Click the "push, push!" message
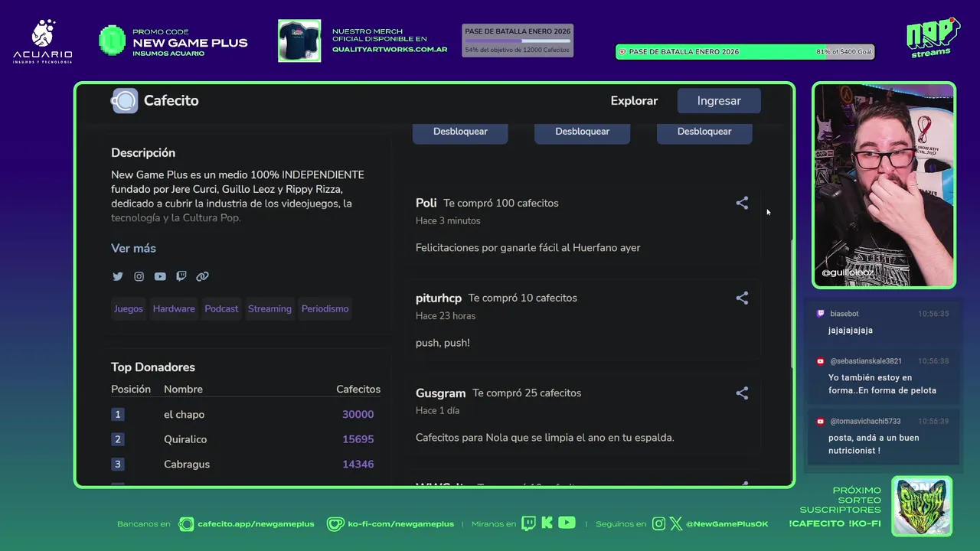Viewport: 980px width, 551px height. (x=443, y=343)
